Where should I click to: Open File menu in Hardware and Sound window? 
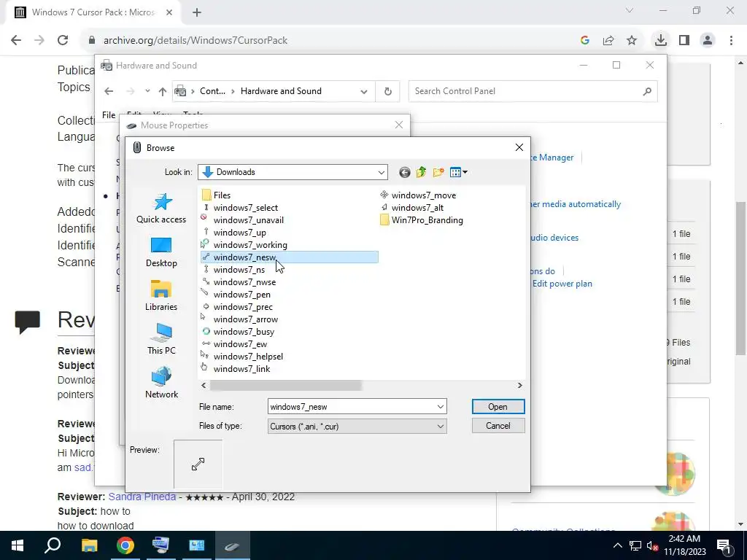click(109, 114)
